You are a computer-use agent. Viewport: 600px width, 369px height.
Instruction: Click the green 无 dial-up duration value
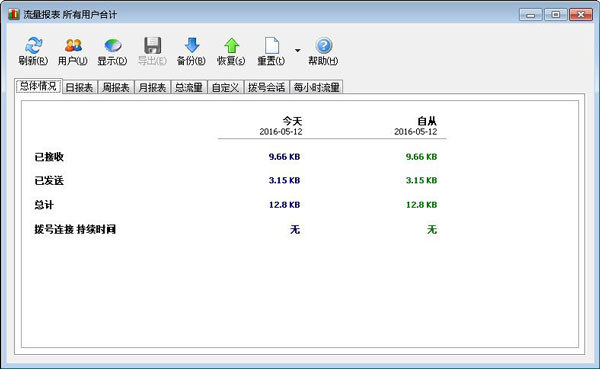pyautogui.click(x=432, y=229)
